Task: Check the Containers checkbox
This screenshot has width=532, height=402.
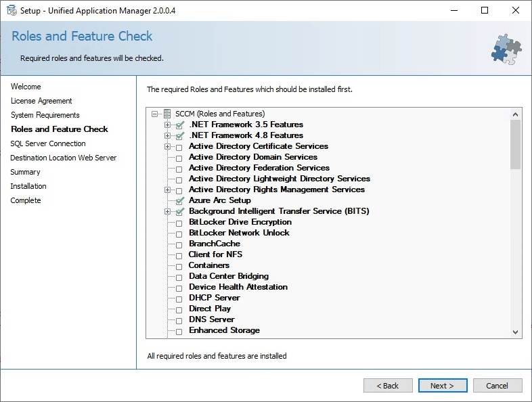Action: 179,267
